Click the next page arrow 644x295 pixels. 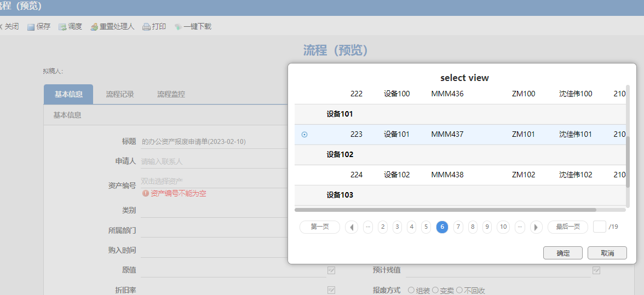pyautogui.click(x=536, y=227)
